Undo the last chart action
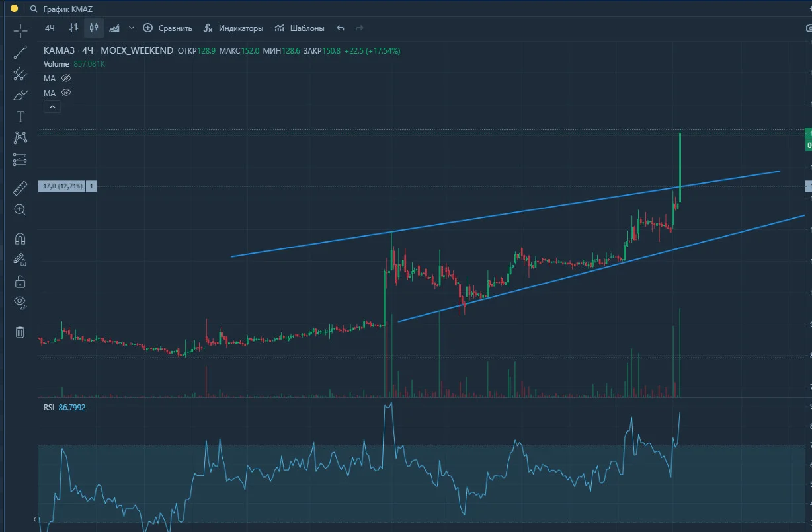The width and height of the screenshot is (812, 532). click(x=341, y=28)
